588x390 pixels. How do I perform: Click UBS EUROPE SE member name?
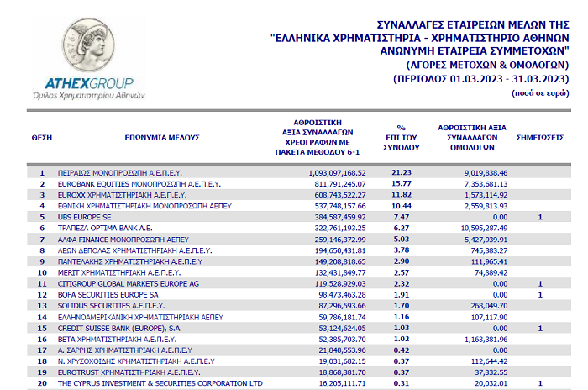[87, 216]
